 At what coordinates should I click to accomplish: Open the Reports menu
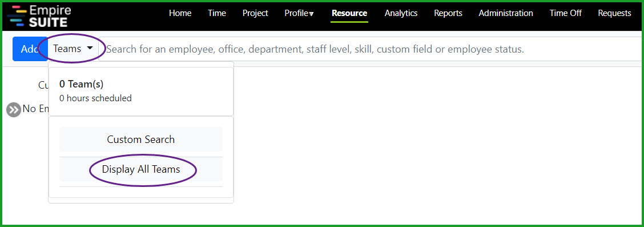tap(448, 13)
